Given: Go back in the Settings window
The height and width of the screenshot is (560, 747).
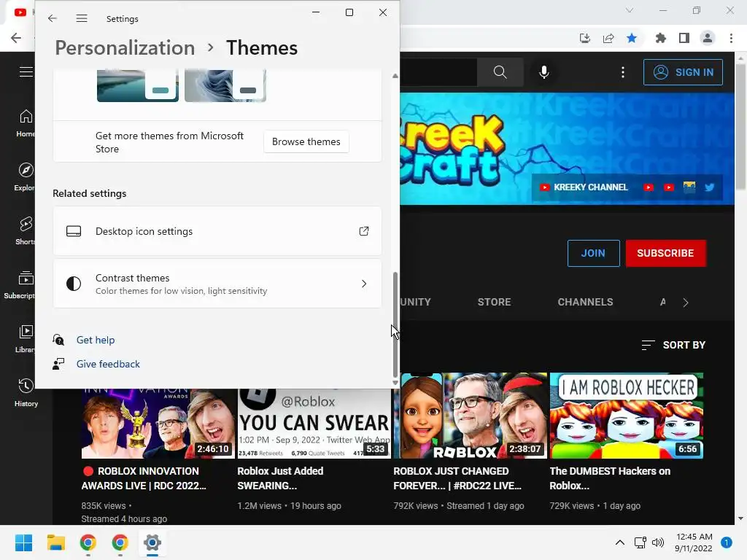Looking at the screenshot, I should [53, 18].
